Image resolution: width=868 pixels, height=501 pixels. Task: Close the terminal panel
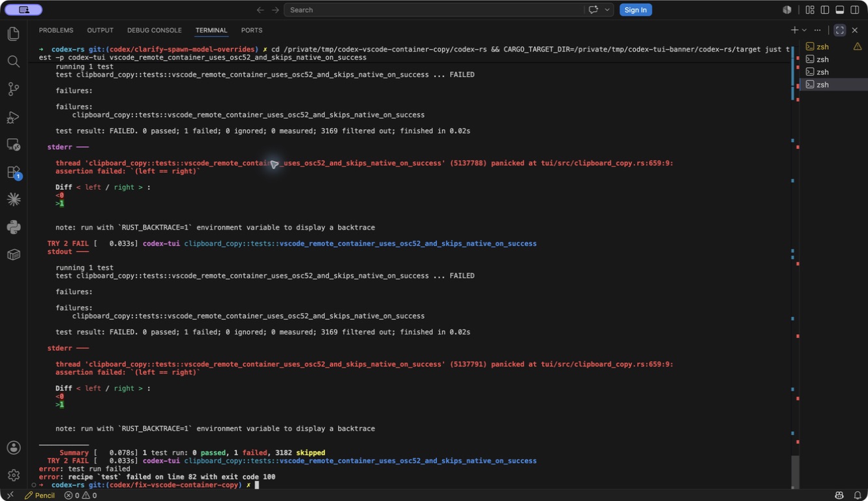pyautogui.click(x=855, y=30)
